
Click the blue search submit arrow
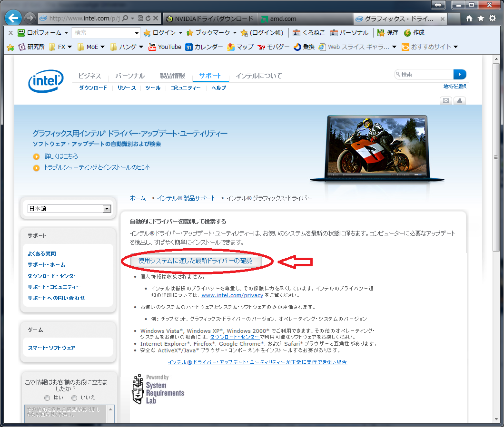pyautogui.click(x=460, y=74)
